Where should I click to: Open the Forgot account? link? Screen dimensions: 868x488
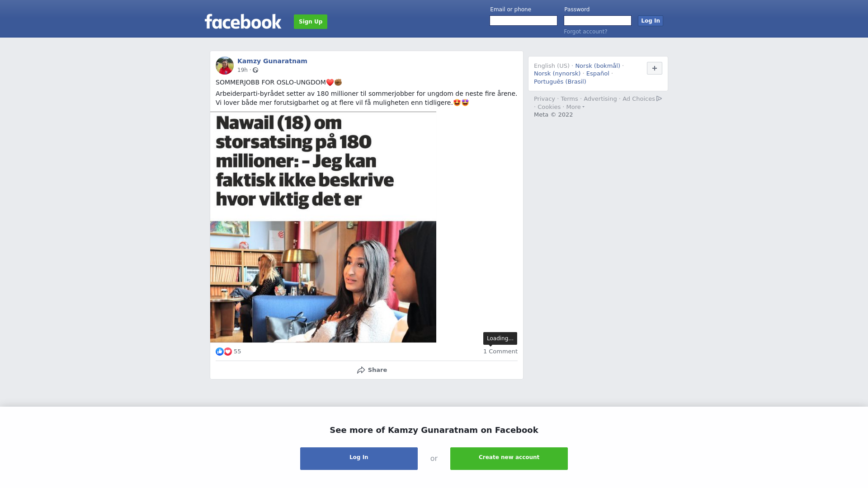click(x=585, y=32)
